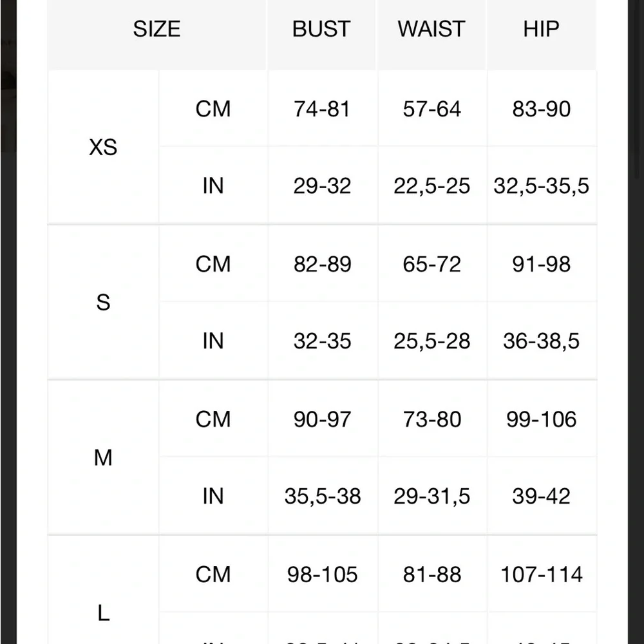Select the M size row label
This screenshot has height=644, width=644.
pyautogui.click(x=103, y=457)
